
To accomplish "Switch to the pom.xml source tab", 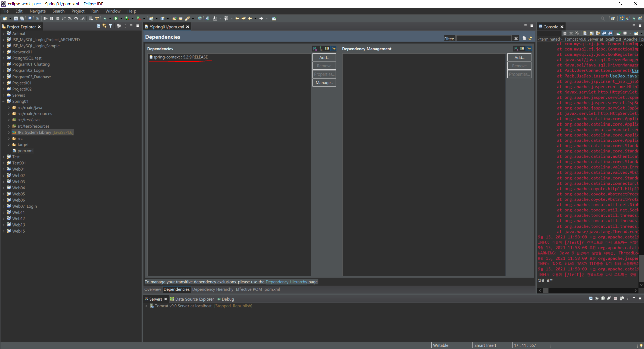I will [272, 289].
